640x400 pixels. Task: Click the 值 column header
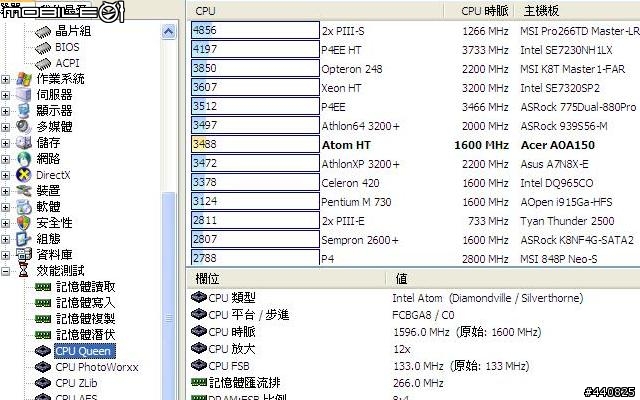[x=513, y=279]
